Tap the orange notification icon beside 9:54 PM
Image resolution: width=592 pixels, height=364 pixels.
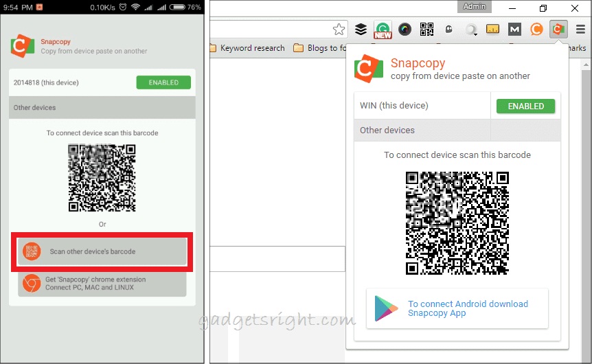pos(39,7)
